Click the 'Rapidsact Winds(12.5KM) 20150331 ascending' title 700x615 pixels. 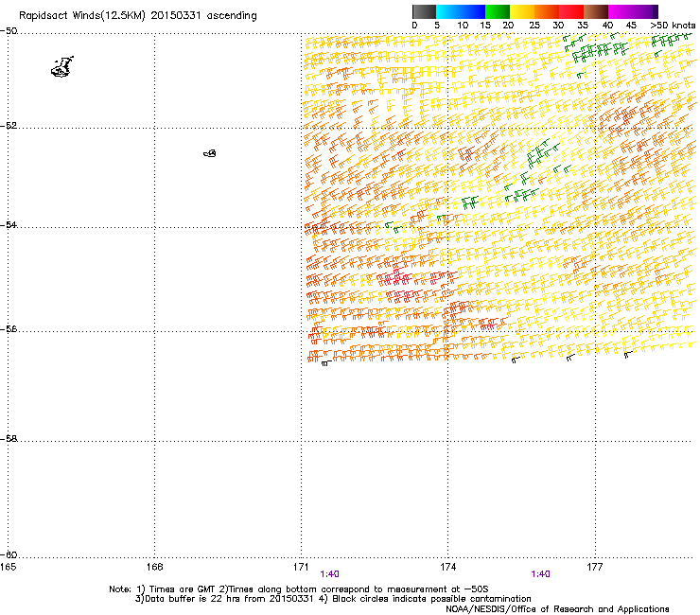(x=137, y=16)
